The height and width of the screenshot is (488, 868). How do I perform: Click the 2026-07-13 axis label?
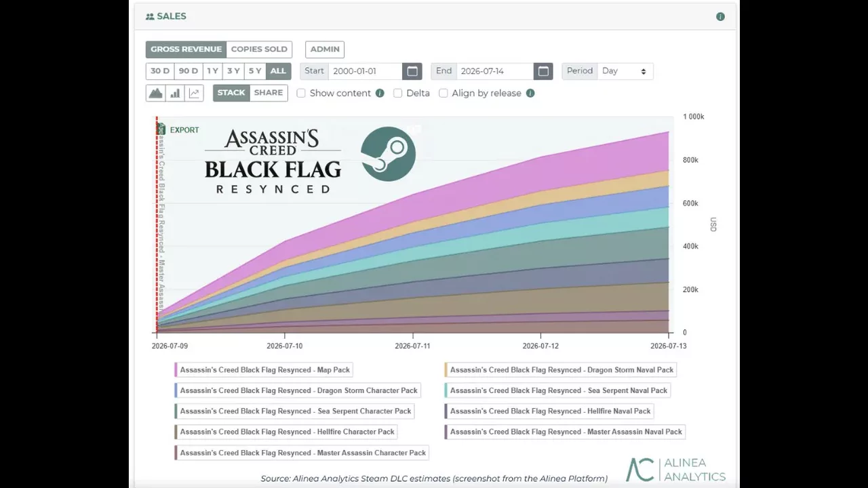(669, 346)
